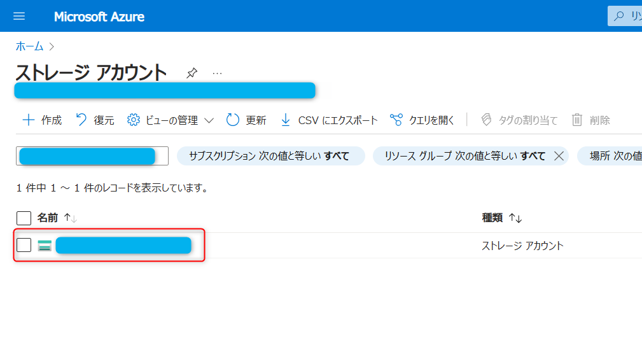Check the storage account row checkbox
Screen dimensions: 642x364
24,245
